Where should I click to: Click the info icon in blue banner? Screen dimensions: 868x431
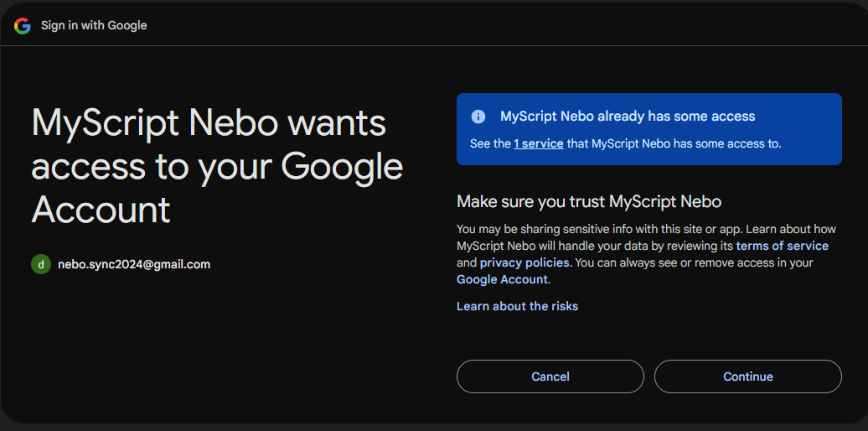pos(478,117)
